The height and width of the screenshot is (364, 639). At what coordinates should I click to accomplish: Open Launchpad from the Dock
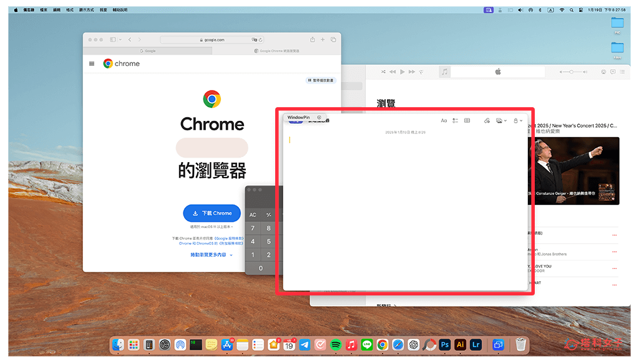click(x=134, y=345)
